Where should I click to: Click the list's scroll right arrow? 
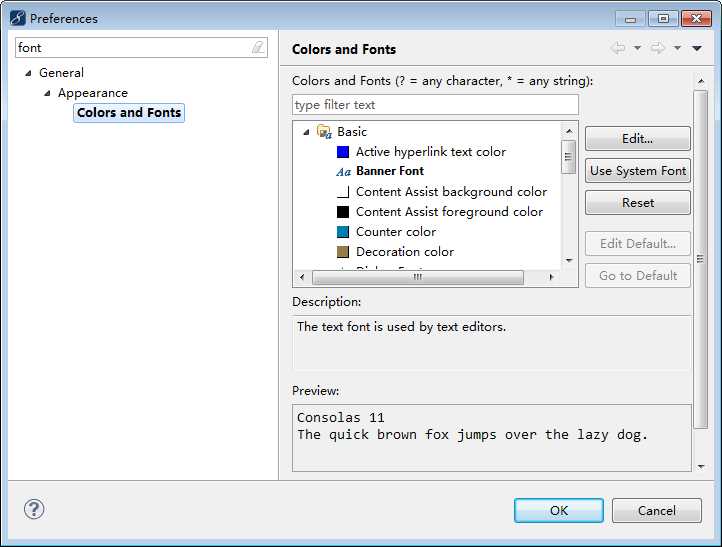coord(551,277)
